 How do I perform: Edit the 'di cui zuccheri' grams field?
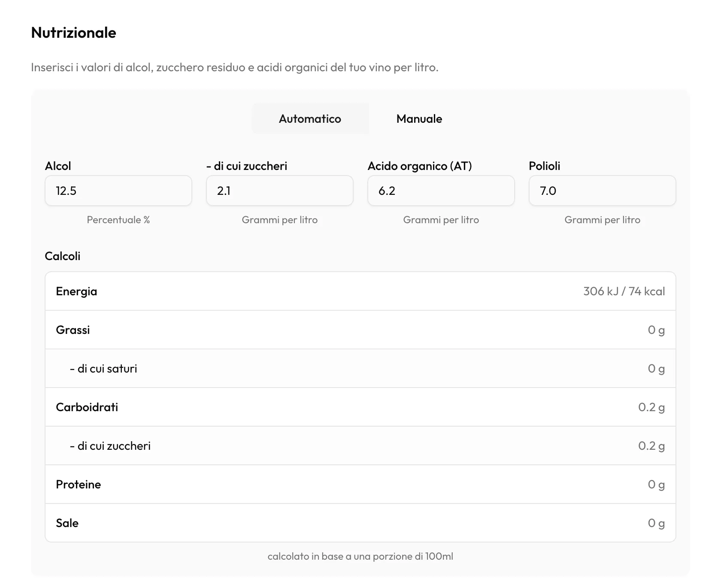[280, 191]
